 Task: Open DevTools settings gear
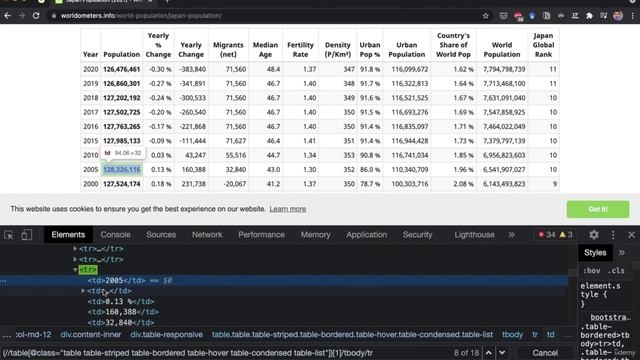(594, 235)
